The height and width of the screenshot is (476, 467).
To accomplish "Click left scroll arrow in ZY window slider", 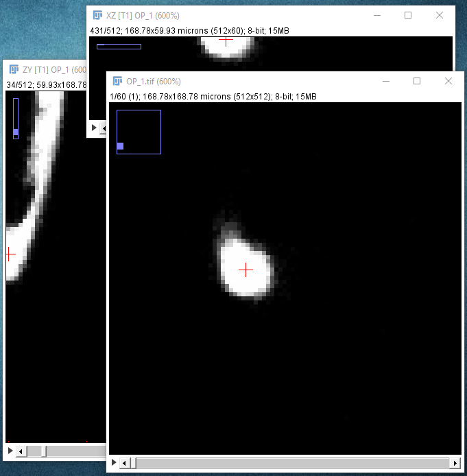I will coord(21,452).
